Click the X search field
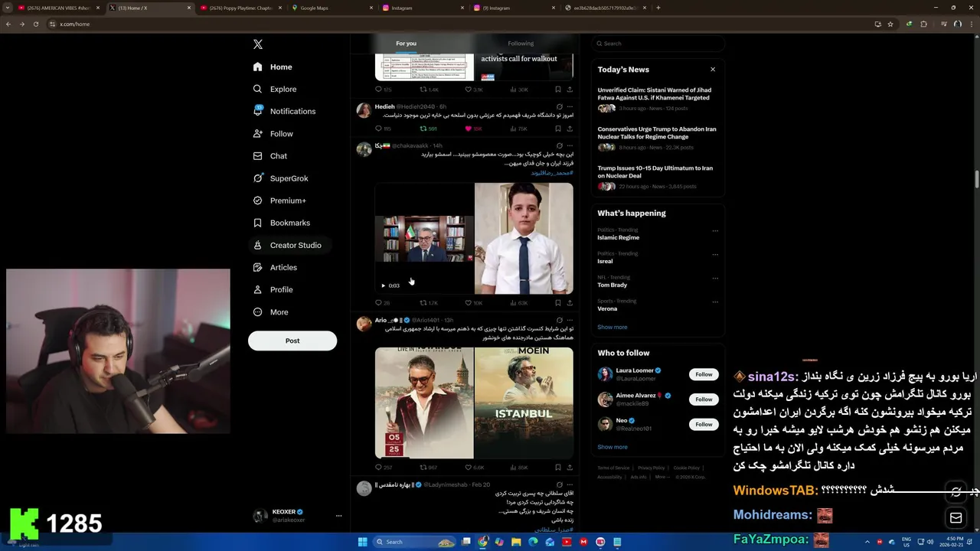980x551 pixels. click(x=658, y=44)
